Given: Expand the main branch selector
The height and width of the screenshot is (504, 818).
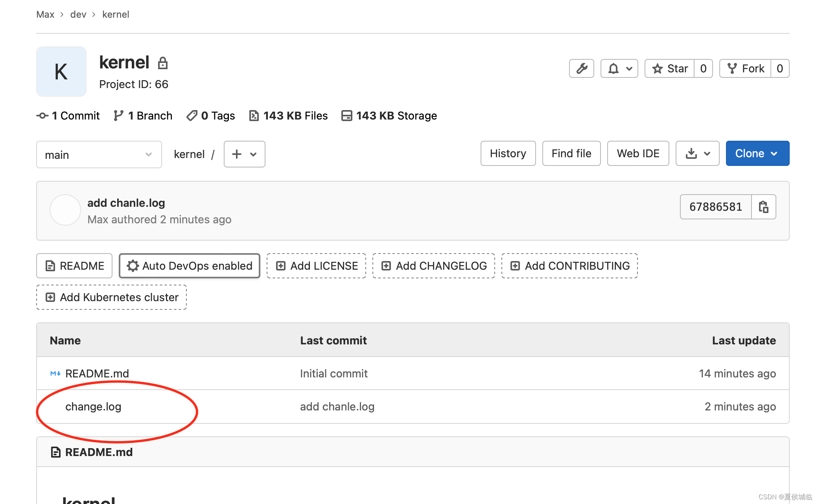Looking at the screenshot, I should coord(99,155).
